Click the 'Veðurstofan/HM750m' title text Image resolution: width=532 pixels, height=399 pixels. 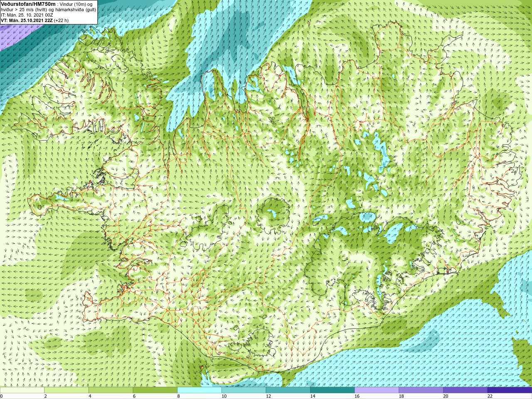(x=28, y=4)
